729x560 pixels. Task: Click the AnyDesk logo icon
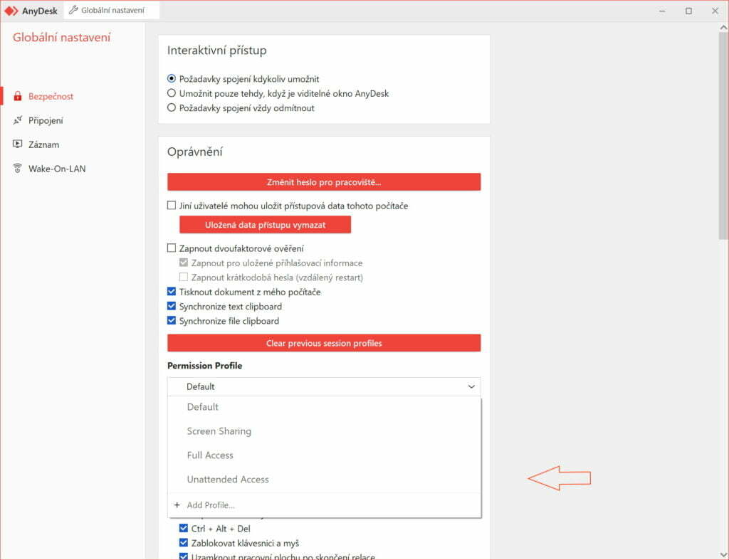pos(11,11)
